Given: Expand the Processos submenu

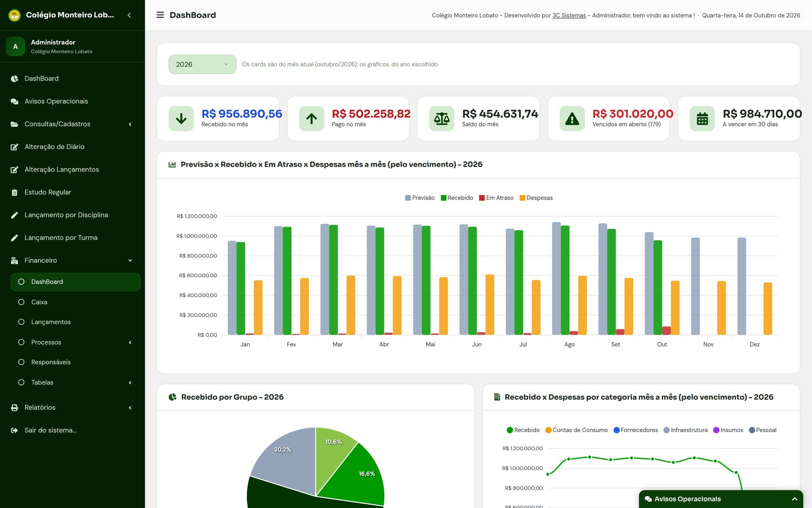Looking at the screenshot, I should click(x=75, y=342).
